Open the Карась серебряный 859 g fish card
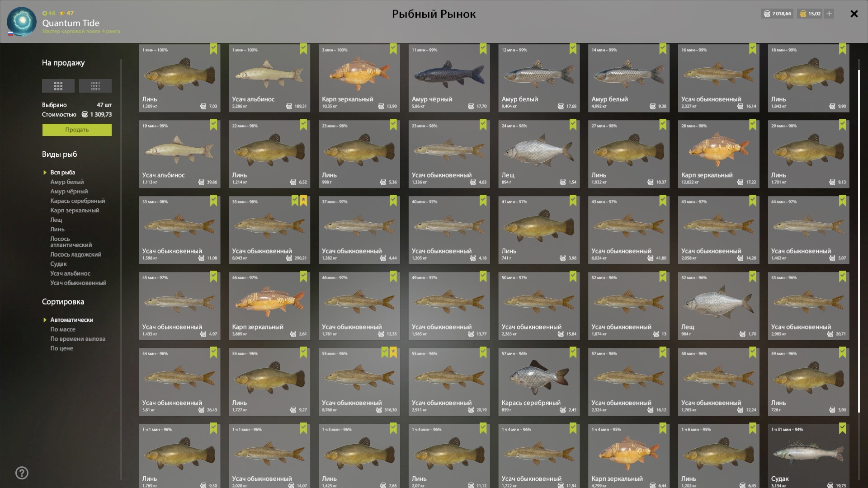The image size is (868, 488). pyautogui.click(x=539, y=382)
